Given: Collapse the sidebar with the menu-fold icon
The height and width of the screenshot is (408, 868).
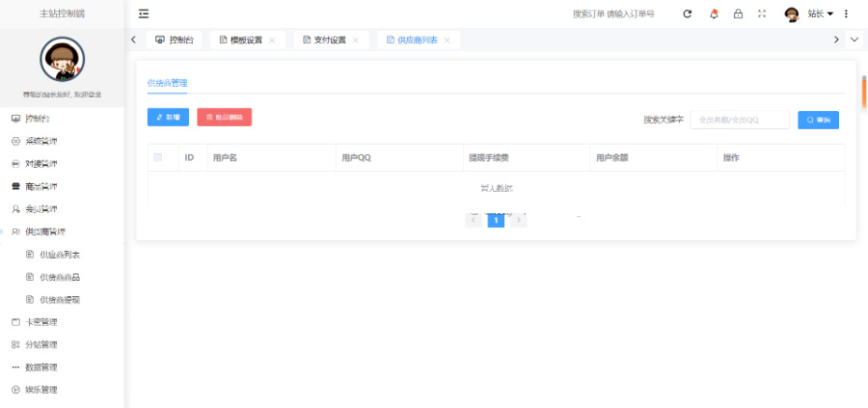Looking at the screenshot, I should click(x=144, y=14).
